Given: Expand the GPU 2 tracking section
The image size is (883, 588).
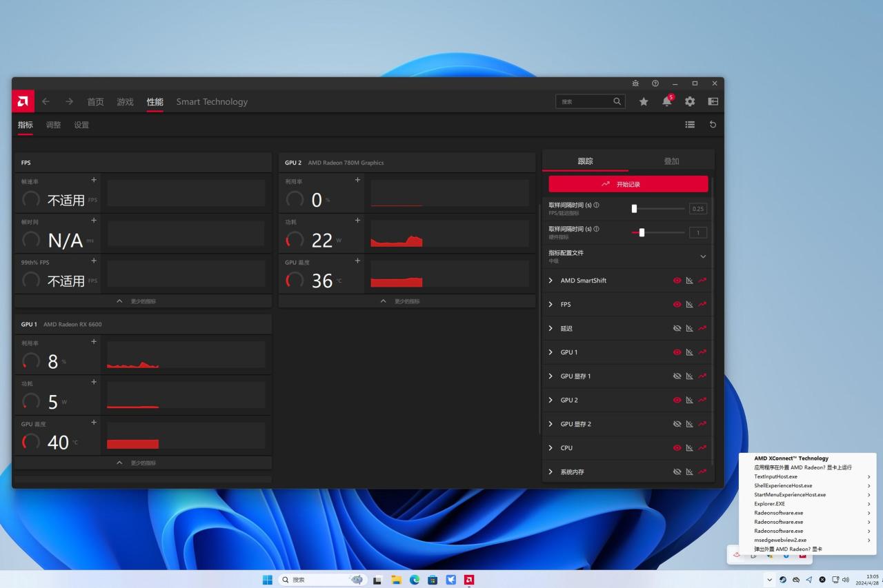Looking at the screenshot, I should (x=550, y=400).
